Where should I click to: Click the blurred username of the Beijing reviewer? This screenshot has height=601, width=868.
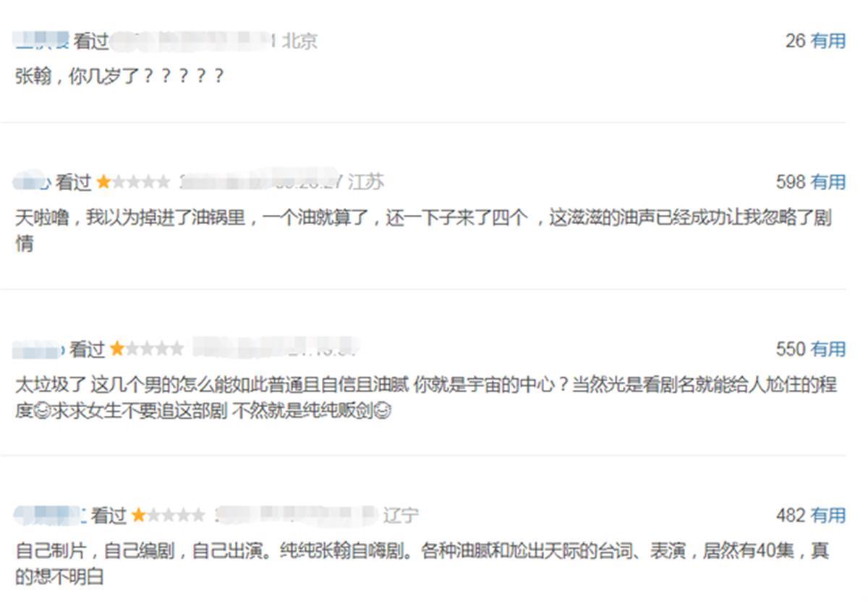pyautogui.click(x=42, y=41)
